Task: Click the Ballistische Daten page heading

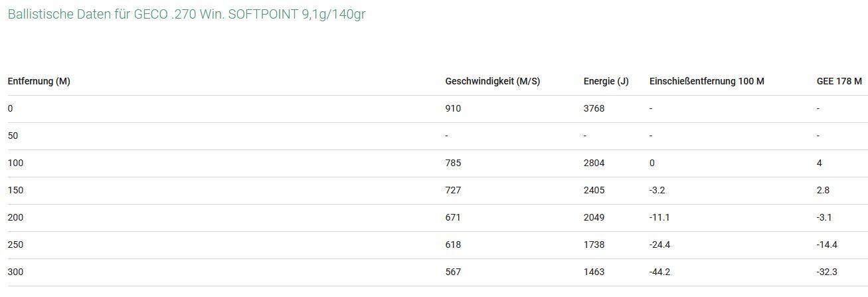Action: 187,14
